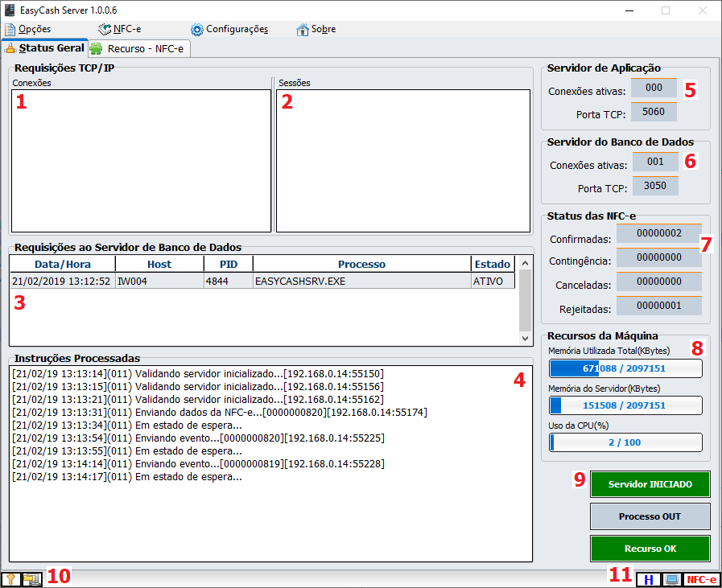Click the green Recurso OK button

tap(650, 549)
